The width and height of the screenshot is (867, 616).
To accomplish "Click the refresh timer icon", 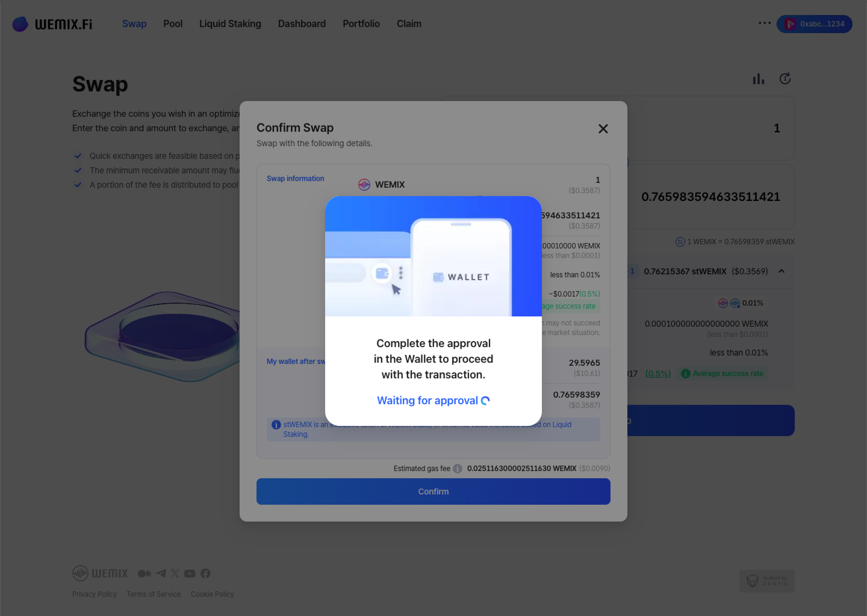I will (785, 79).
